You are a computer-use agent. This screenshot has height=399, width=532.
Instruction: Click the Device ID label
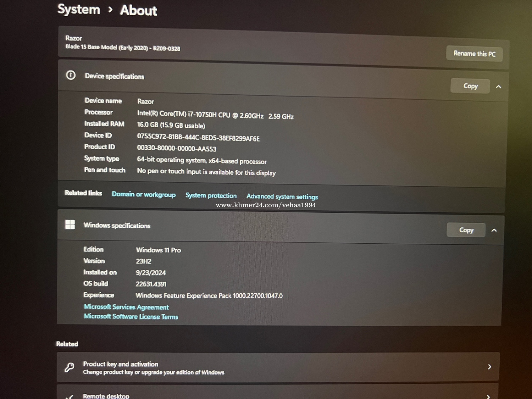pos(98,135)
